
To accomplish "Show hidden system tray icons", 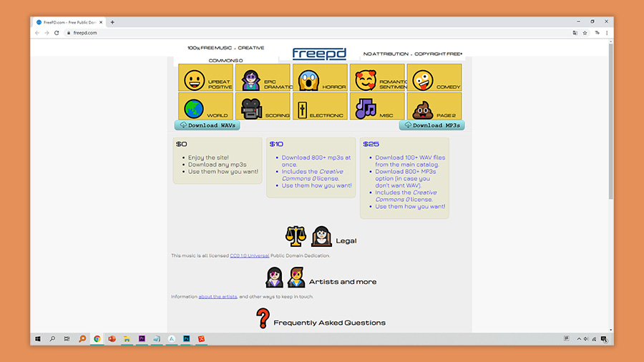I will click(x=579, y=339).
